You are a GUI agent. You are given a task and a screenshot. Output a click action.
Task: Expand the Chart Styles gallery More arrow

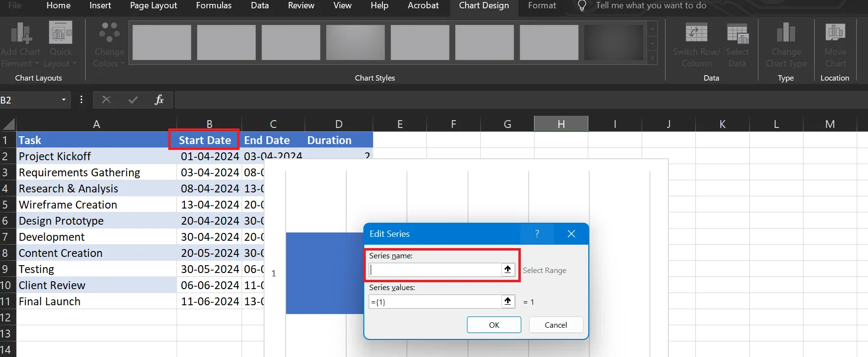[x=652, y=59]
